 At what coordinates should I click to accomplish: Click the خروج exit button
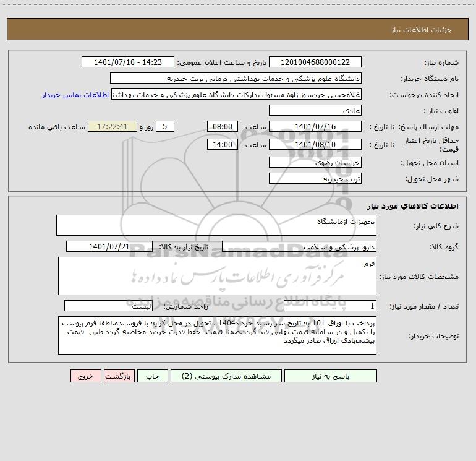(x=85, y=376)
